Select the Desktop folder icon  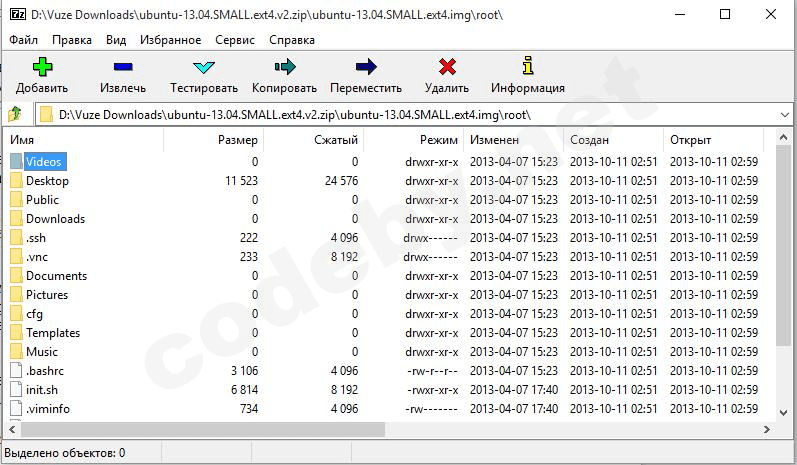click(16, 180)
